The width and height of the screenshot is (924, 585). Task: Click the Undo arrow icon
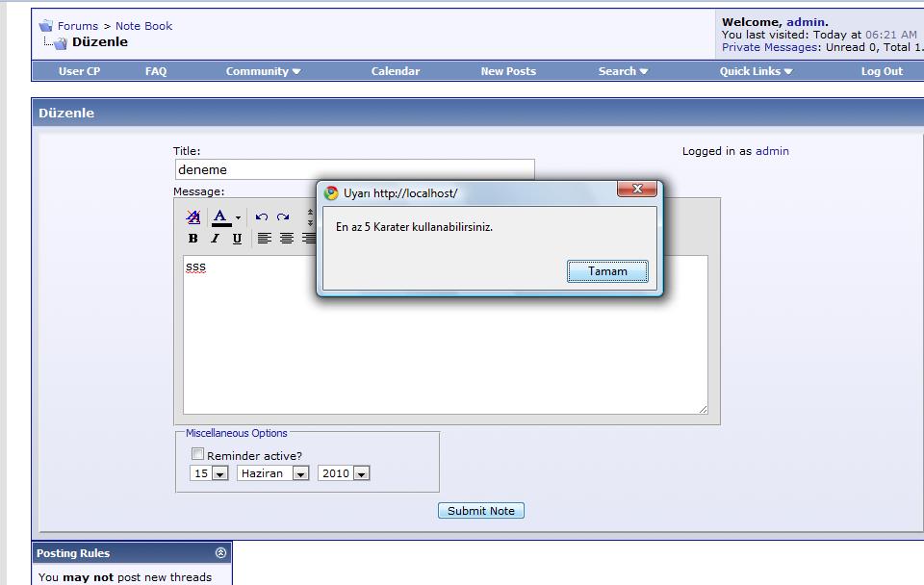(x=261, y=217)
